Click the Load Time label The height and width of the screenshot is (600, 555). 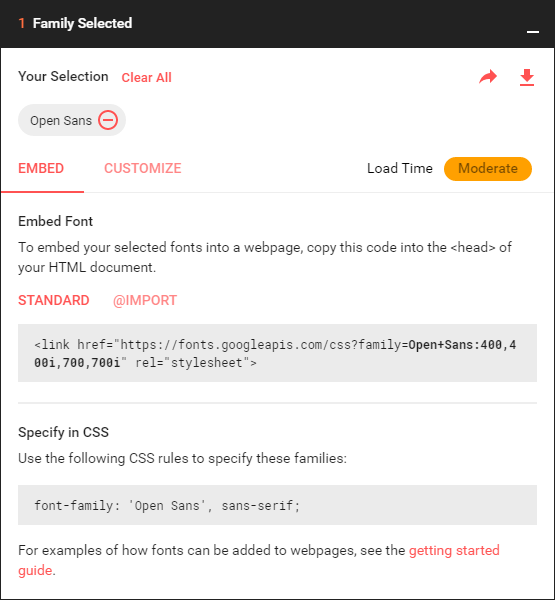400,168
